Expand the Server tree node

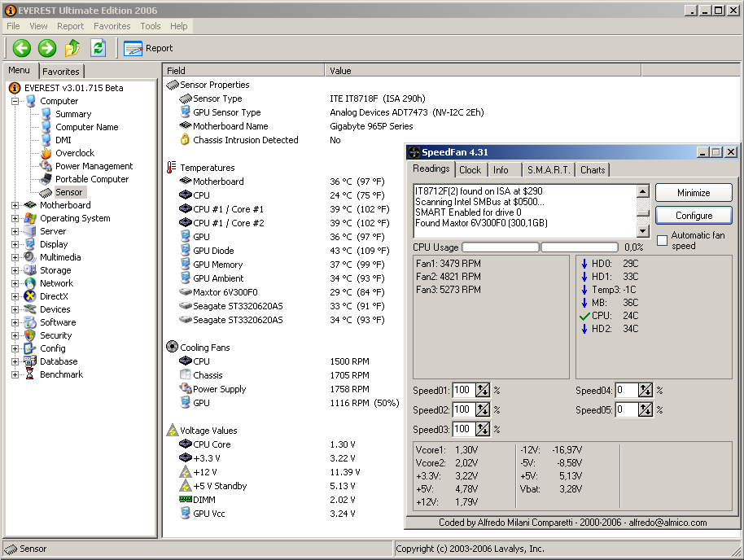(x=15, y=232)
